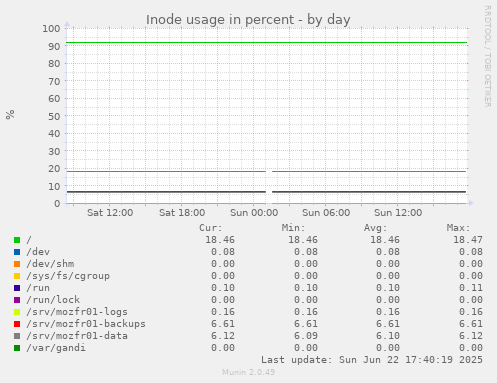Viewport: 497px width, 383px height.
Task: Click the Max value 18.47 for /
Action: pos(468,240)
